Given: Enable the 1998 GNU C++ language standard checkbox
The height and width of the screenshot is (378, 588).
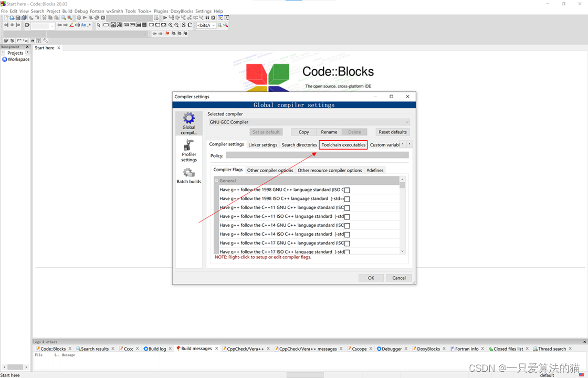Looking at the screenshot, I should 347,190.
